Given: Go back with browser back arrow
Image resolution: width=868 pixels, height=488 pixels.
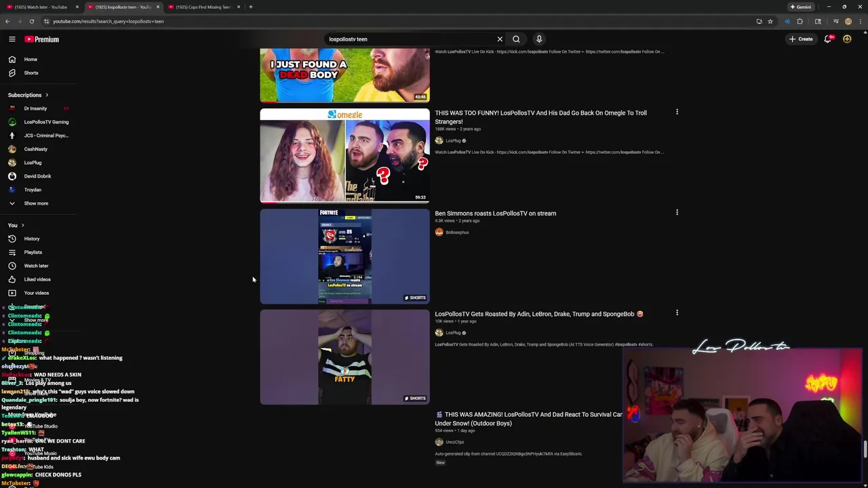Looking at the screenshot, I should tap(7, 21).
